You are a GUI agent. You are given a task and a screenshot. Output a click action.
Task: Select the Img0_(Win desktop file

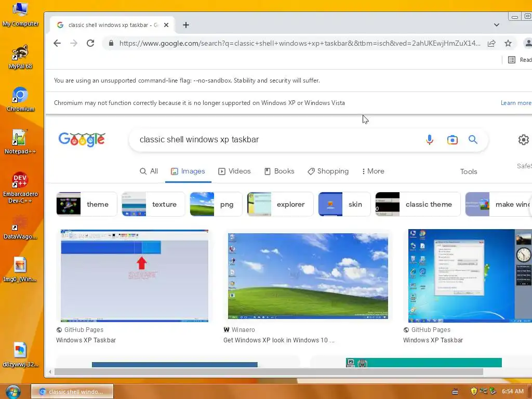click(20, 270)
